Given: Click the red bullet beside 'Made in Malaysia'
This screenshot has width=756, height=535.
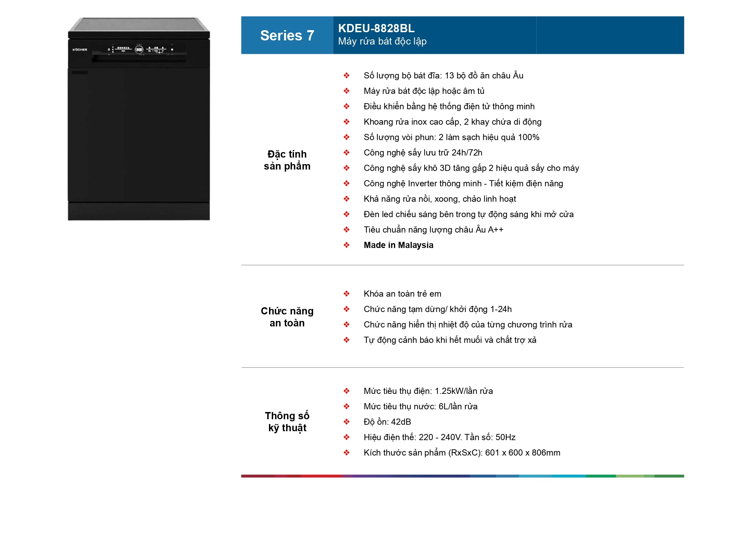Looking at the screenshot, I should pos(346,245).
